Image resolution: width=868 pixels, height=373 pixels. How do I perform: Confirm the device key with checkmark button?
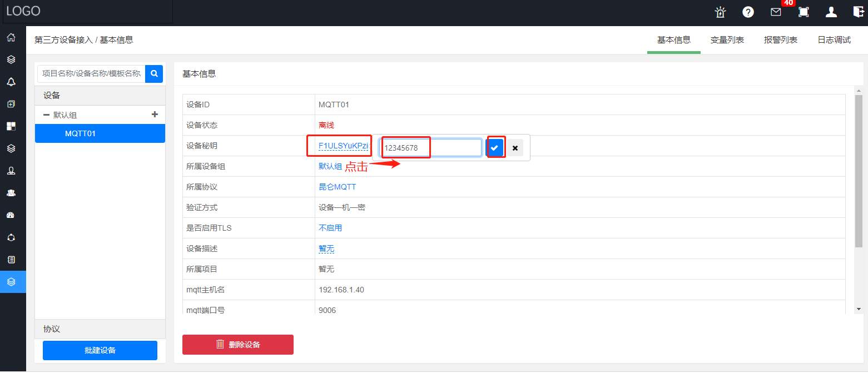[x=494, y=148]
